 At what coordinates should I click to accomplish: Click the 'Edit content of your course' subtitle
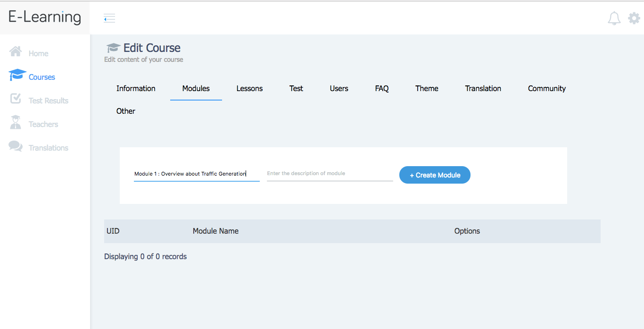click(x=144, y=60)
